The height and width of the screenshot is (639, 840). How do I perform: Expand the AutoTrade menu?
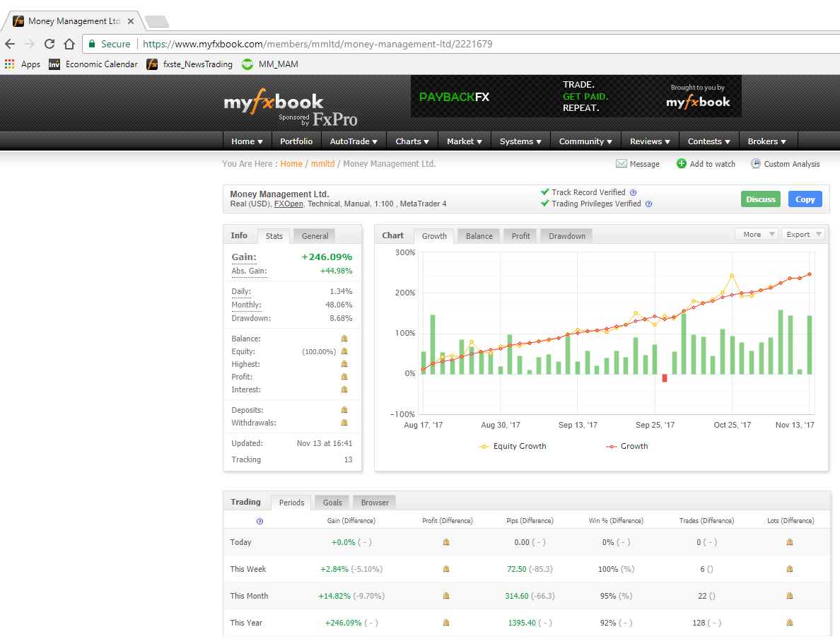click(x=354, y=141)
